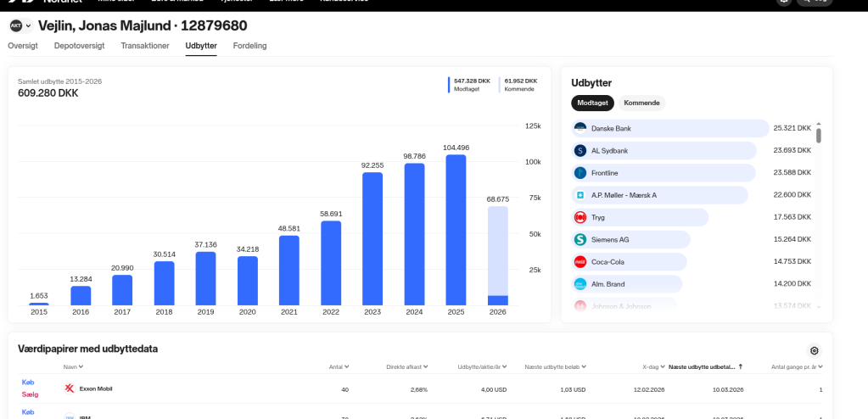Switch to the Fordeling tab

(249, 46)
